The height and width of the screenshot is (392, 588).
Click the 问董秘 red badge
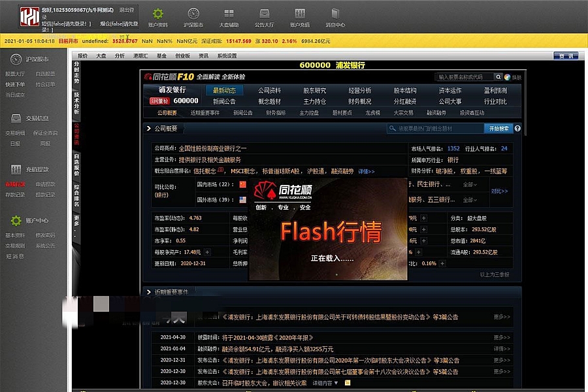[x=160, y=101]
